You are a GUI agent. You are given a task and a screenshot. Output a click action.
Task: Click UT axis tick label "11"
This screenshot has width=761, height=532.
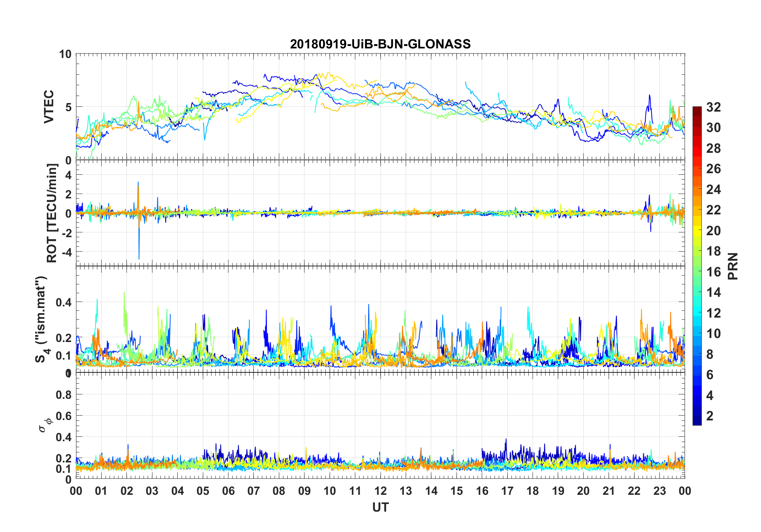click(x=355, y=491)
